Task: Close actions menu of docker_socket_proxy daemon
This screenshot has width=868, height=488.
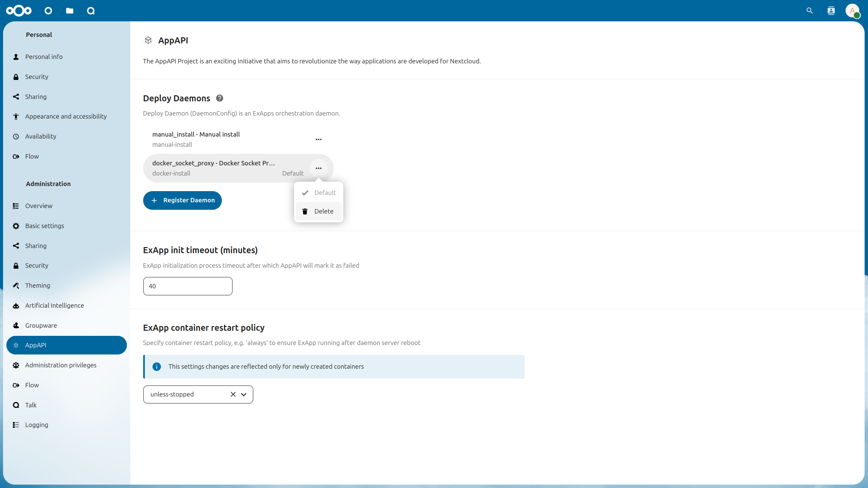Action: click(318, 168)
